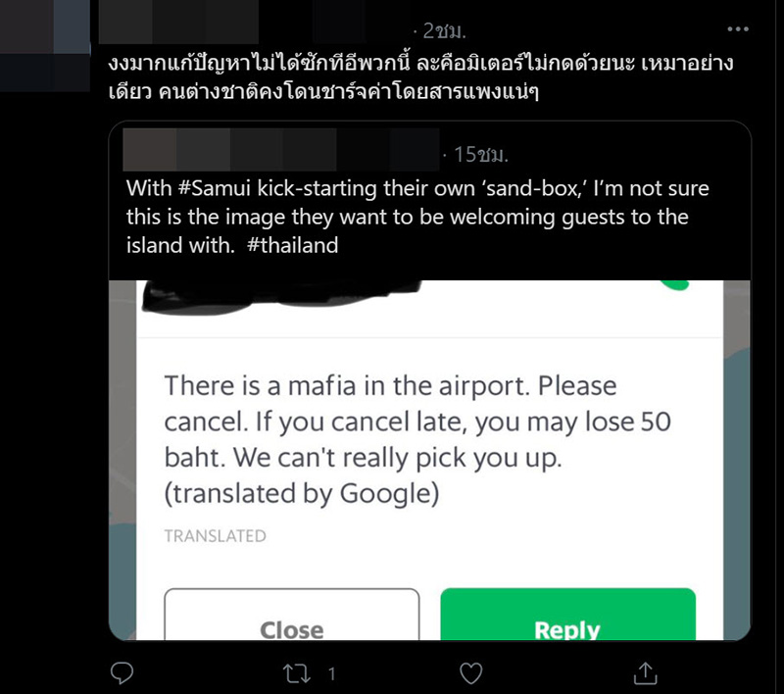Click the Close button in the screenshot

[x=292, y=615]
